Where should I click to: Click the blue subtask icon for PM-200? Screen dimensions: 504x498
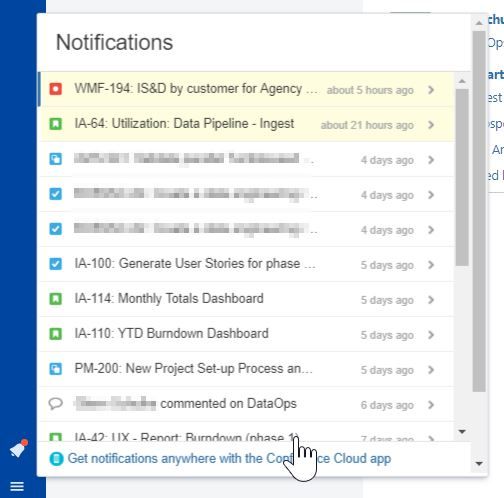click(x=56, y=369)
